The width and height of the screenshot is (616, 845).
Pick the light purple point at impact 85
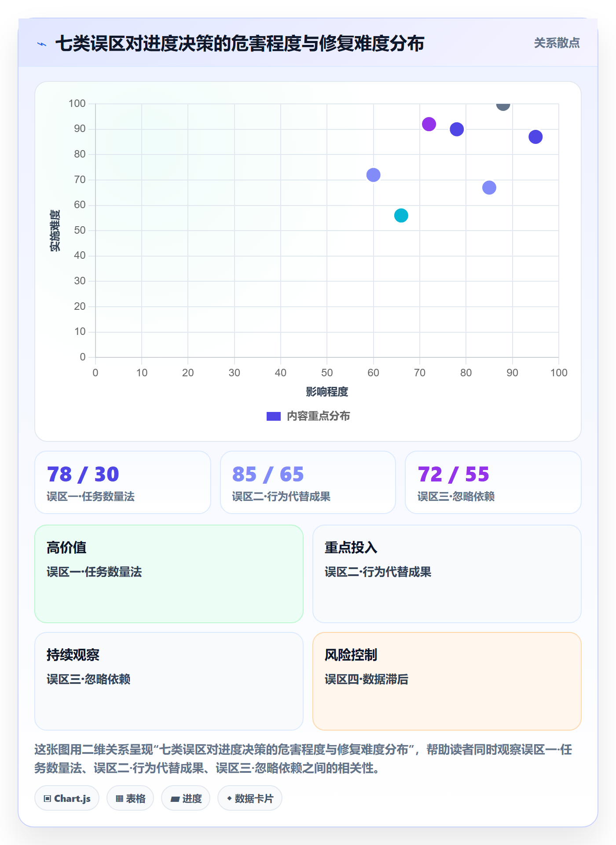point(489,187)
